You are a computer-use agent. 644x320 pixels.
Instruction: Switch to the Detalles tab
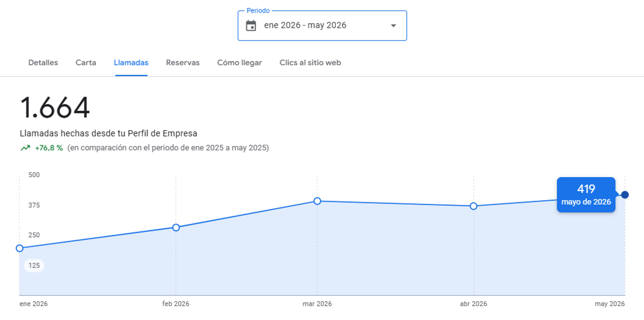(x=43, y=63)
